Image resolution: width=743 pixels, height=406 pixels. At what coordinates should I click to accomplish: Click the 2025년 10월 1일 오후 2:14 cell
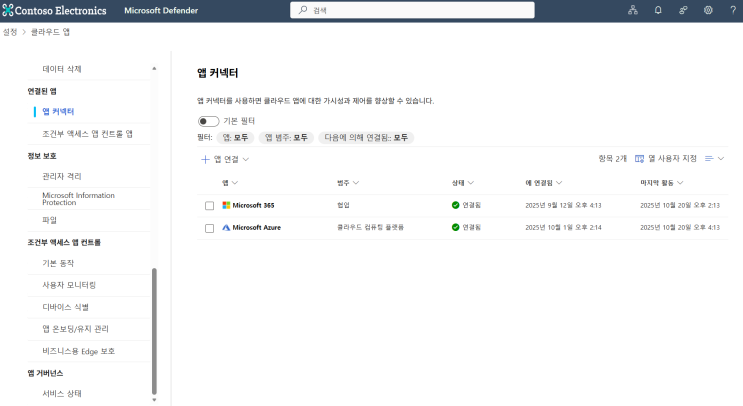pyautogui.click(x=563, y=227)
